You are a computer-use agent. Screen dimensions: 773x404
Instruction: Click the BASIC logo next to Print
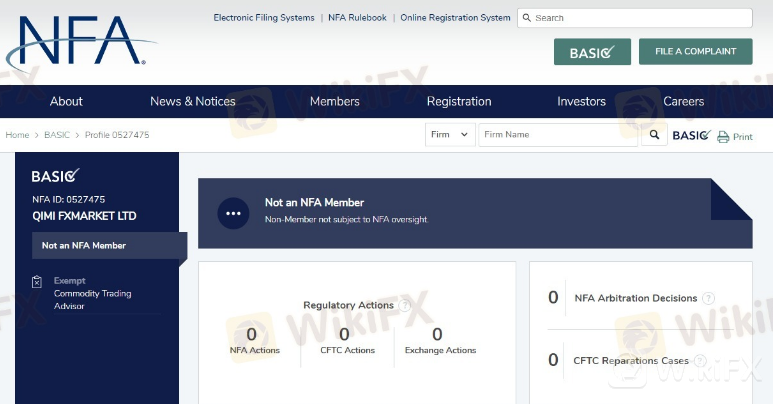691,135
